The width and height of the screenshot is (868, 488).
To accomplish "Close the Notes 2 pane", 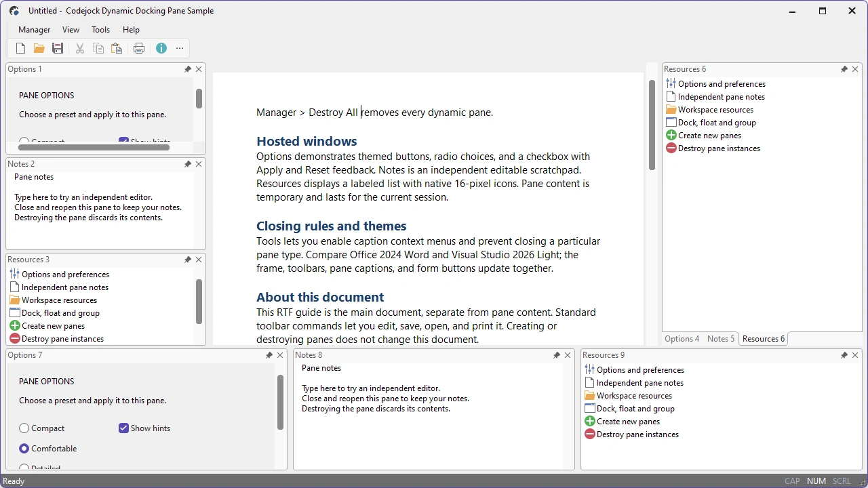I will 199,164.
